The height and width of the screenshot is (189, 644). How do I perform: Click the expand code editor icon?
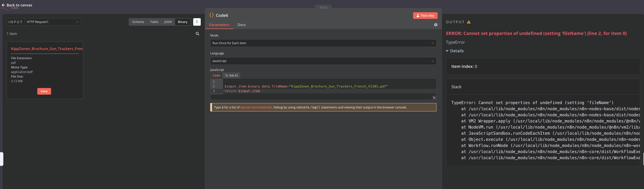click(434, 97)
